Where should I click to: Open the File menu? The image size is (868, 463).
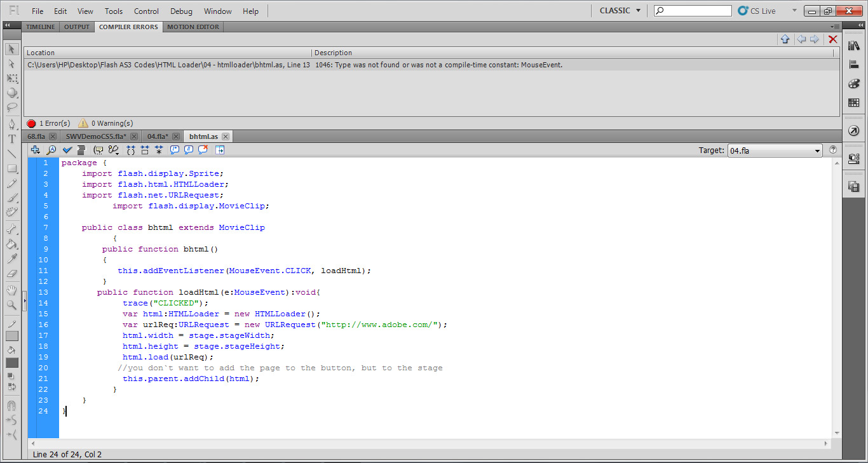pyautogui.click(x=37, y=11)
